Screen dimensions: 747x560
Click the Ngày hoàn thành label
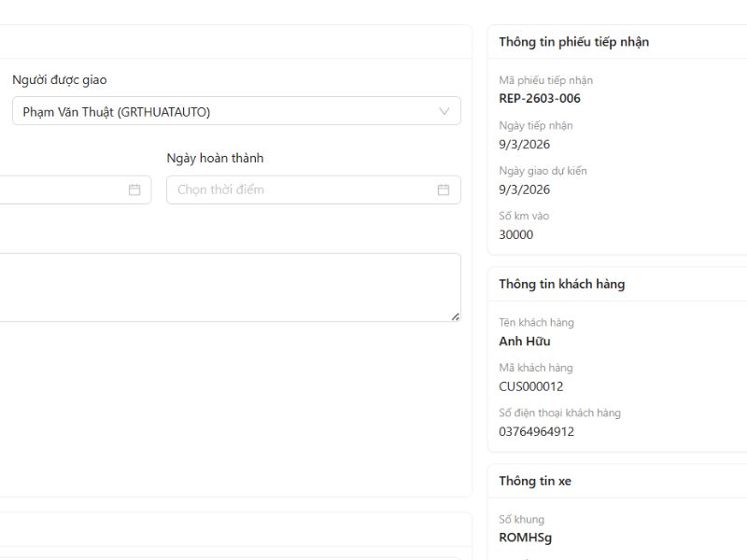[x=215, y=159]
